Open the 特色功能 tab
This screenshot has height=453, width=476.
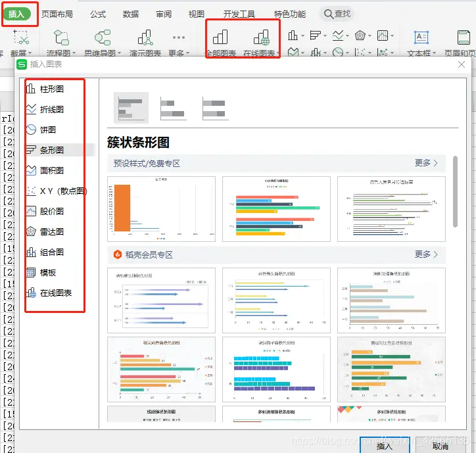click(x=289, y=14)
